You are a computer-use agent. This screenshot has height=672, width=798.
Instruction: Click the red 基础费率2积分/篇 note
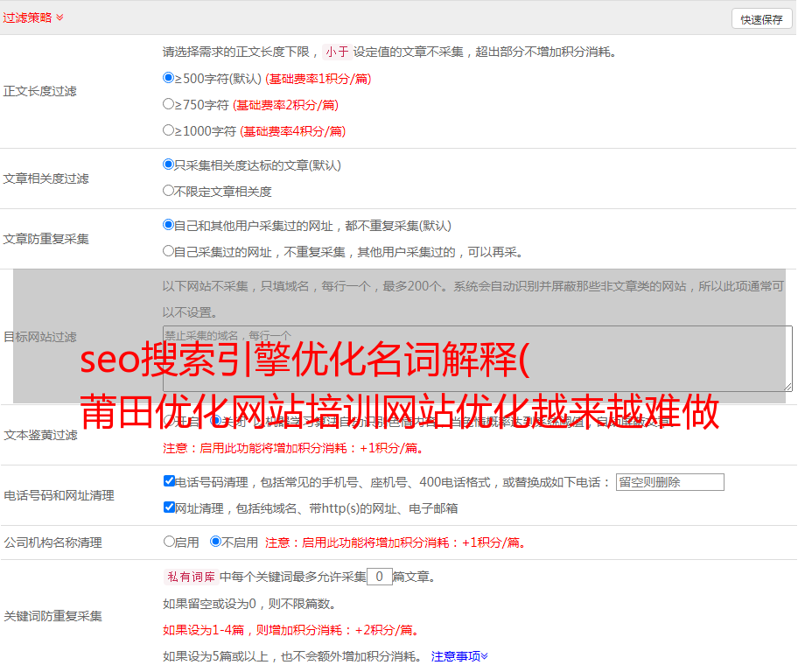285,105
